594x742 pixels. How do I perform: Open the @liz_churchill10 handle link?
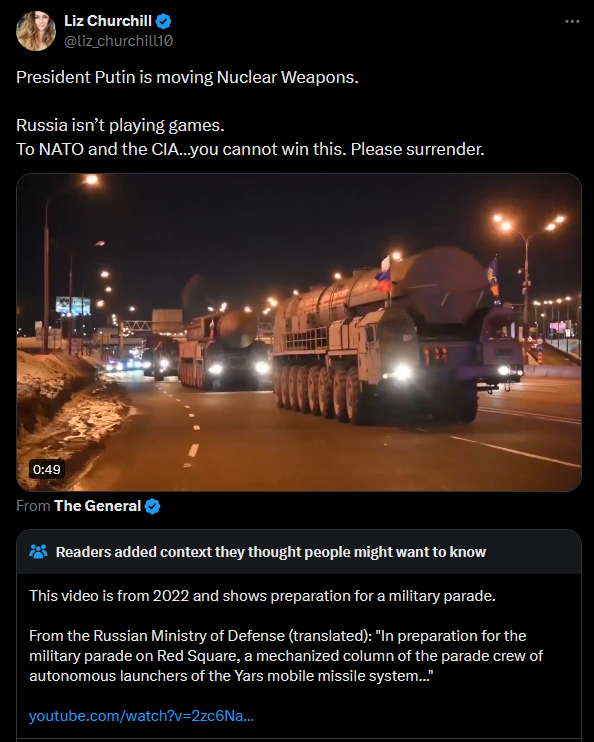pos(118,42)
